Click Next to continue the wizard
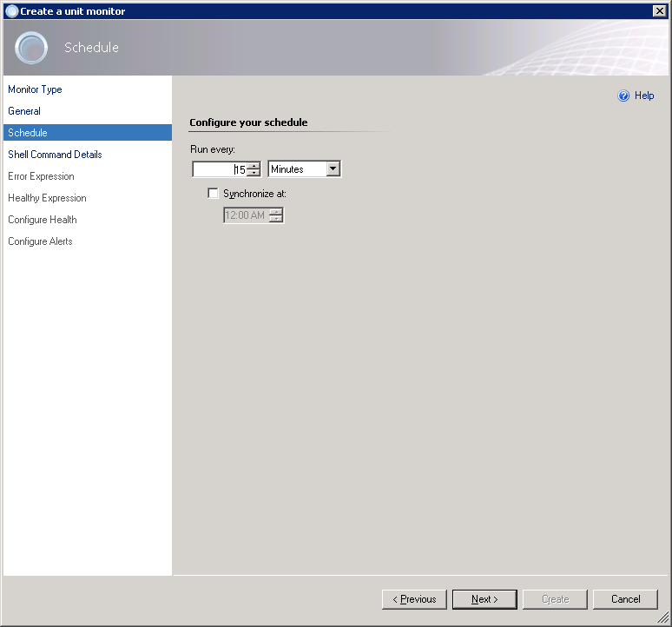 click(x=484, y=599)
